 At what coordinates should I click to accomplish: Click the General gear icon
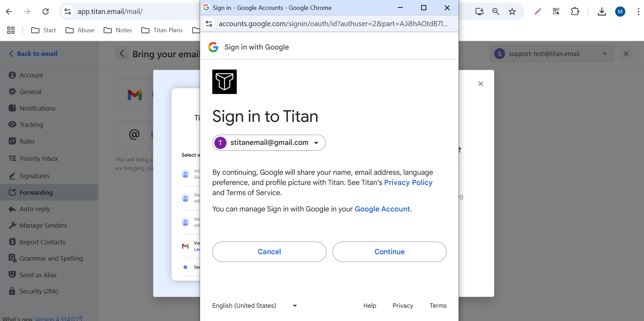point(12,91)
